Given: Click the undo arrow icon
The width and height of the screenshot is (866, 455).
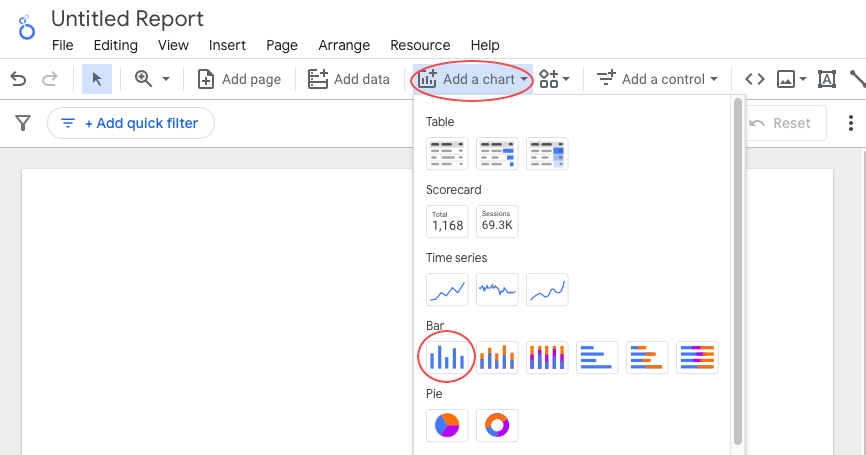Looking at the screenshot, I should click(18, 80).
